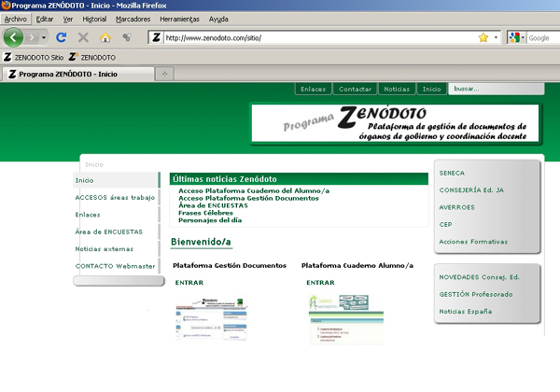Image resolution: width=560 pixels, height=392 pixels.
Task: Click the buscar... site search field
Action: (x=497, y=89)
